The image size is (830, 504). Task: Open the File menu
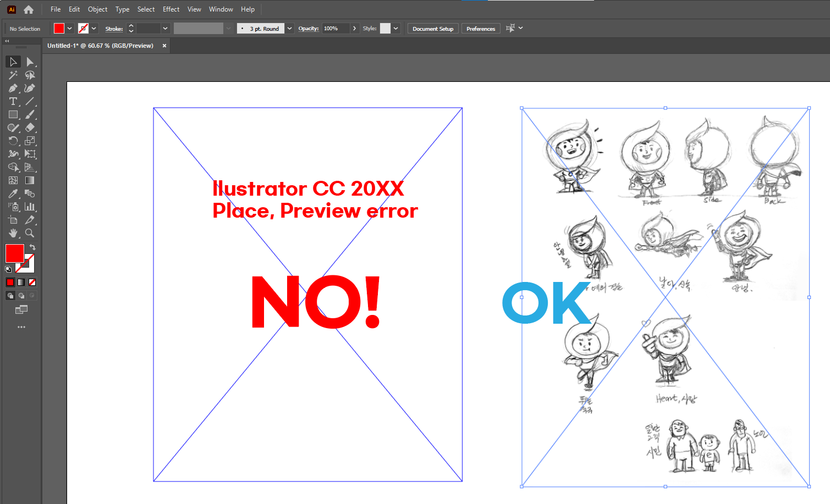(56, 9)
